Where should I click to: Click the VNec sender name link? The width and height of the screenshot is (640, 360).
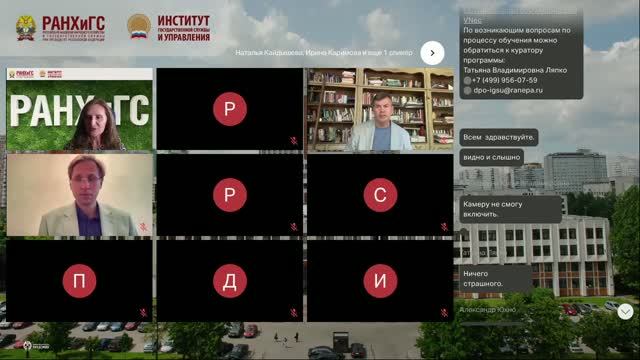(472, 20)
